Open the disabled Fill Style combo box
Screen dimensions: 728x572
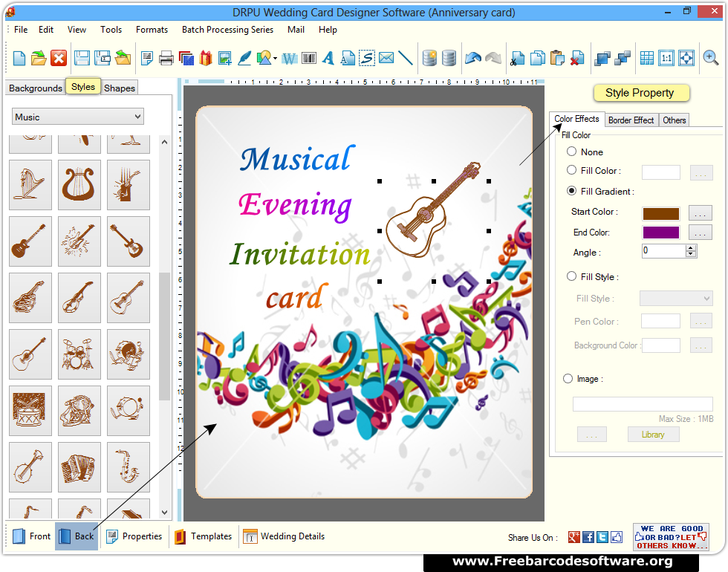(676, 298)
